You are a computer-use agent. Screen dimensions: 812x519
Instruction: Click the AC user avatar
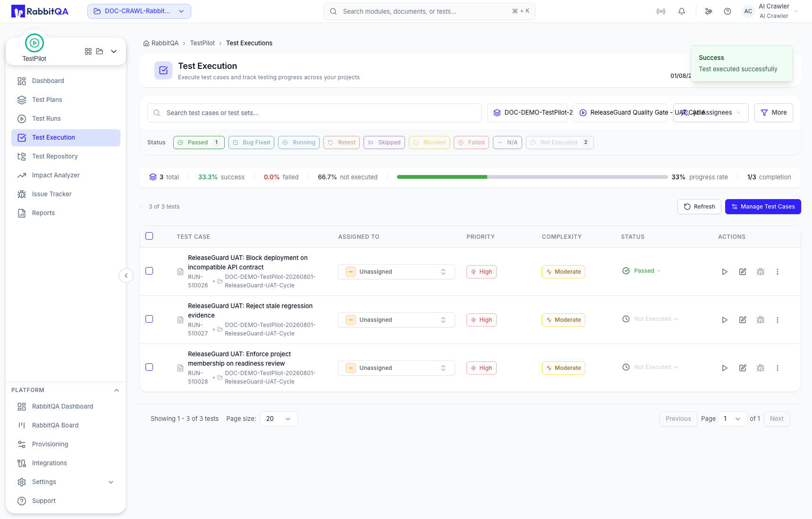click(748, 11)
